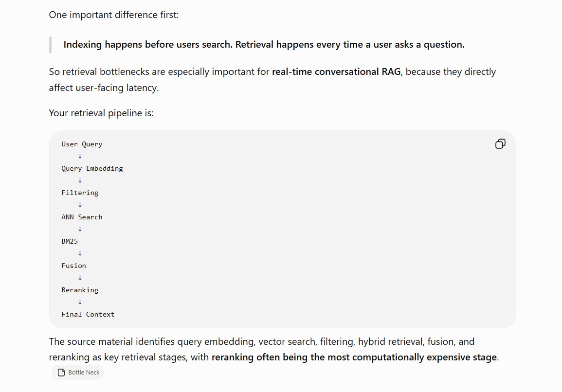Click 'One important difference first:' heading text
The image size is (562, 392).
point(114,15)
